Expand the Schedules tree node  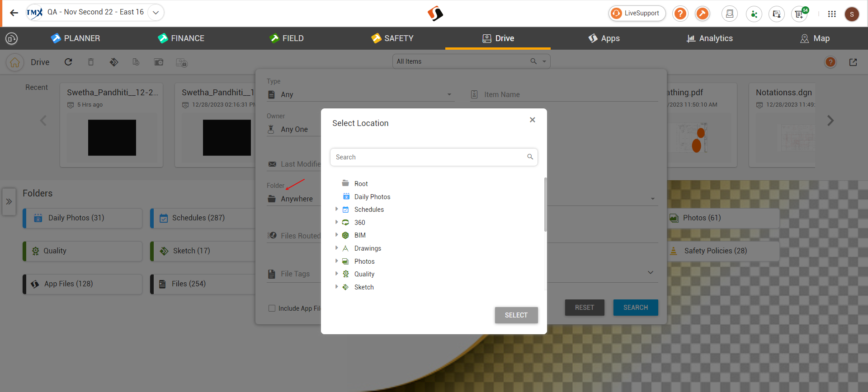[336, 209]
